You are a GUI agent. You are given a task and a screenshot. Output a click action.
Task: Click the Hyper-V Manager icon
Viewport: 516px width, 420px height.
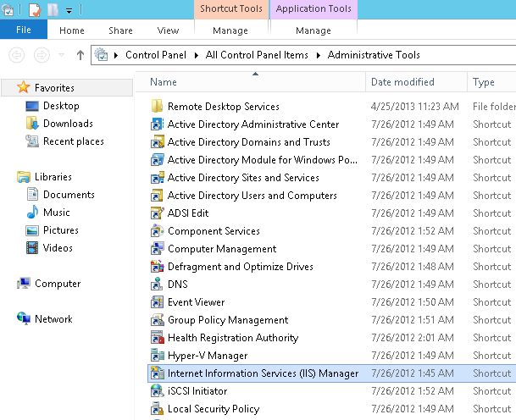[x=157, y=355]
